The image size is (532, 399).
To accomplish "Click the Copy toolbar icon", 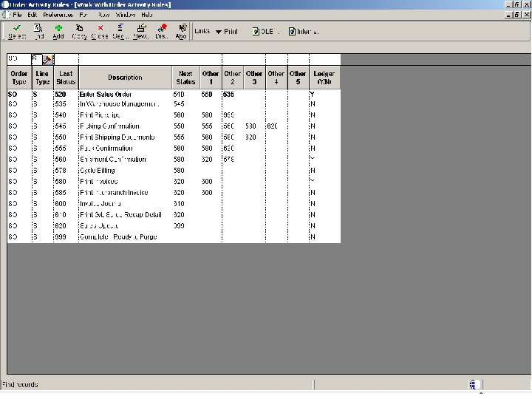I will click(79, 28).
